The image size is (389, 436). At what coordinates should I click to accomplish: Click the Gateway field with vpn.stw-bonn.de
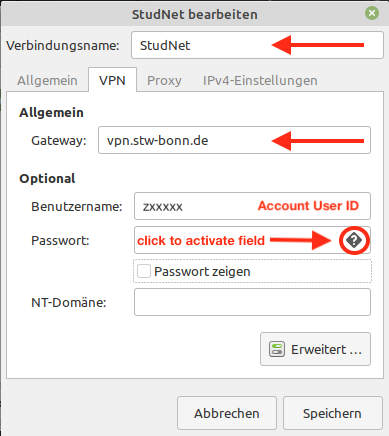point(234,140)
